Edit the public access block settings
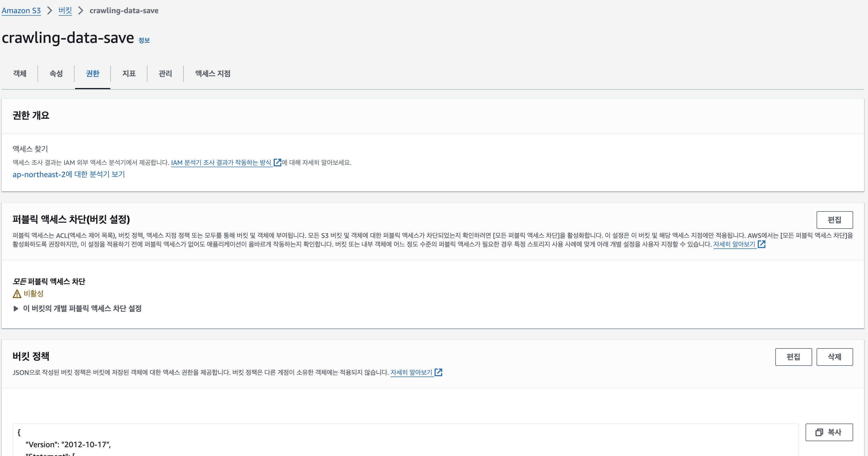Viewport: 868px width, 456px height. tap(834, 220)
